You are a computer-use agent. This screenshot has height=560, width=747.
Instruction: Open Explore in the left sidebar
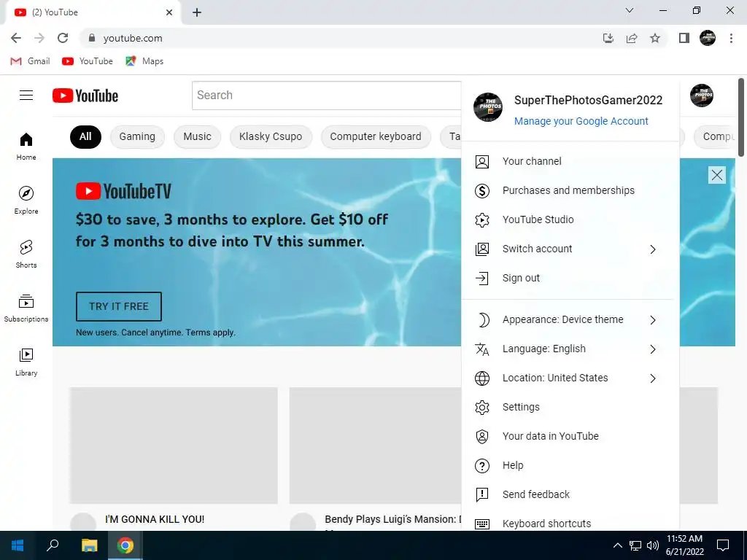point(26,201)
